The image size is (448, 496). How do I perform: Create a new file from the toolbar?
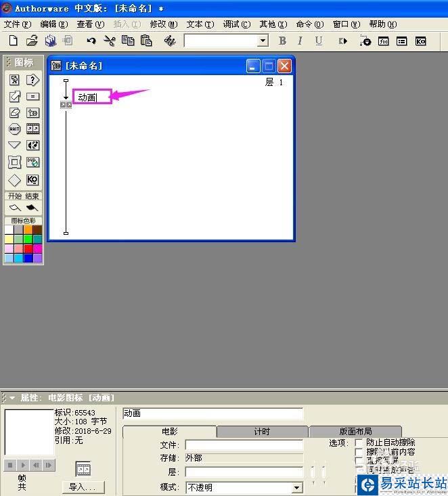(14, 41)
